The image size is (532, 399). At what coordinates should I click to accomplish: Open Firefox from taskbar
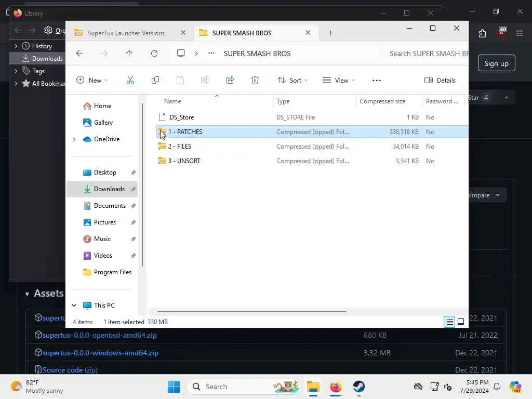tap(336, 387)
